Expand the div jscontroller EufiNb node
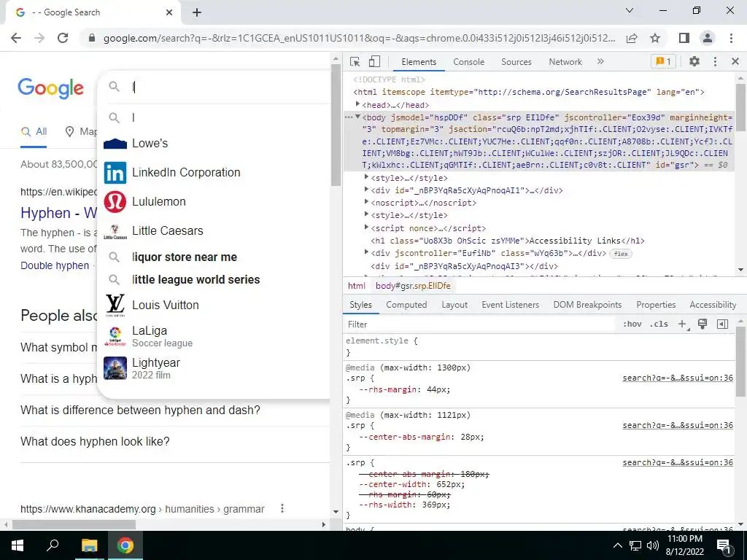747x560 pixels. click(366, 252)
